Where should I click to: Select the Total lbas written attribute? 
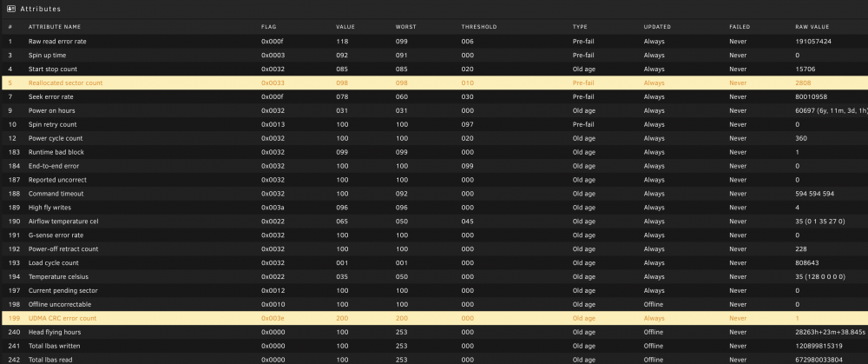tap(54, 347)
